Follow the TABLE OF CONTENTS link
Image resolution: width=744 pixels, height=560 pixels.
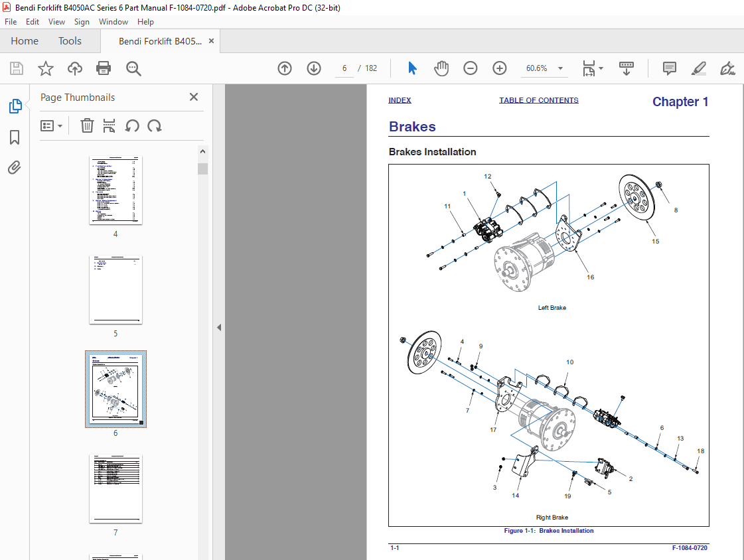(538, 100)
